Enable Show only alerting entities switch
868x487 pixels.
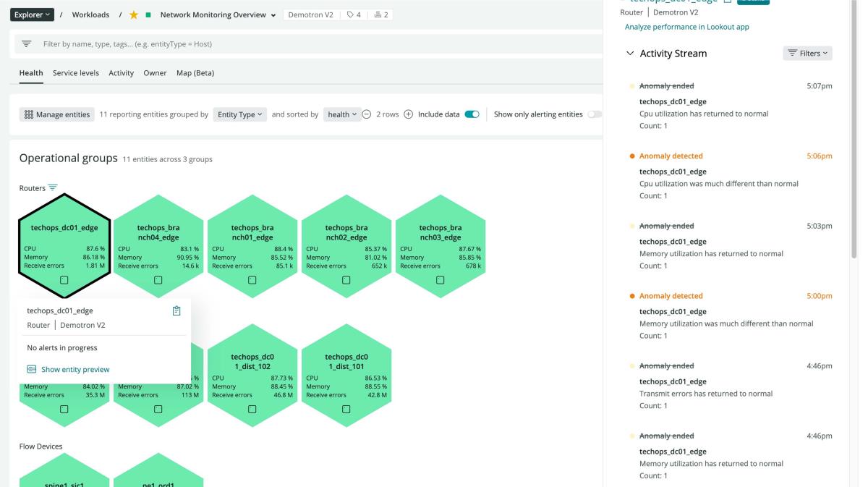click(x=594, y=114)
